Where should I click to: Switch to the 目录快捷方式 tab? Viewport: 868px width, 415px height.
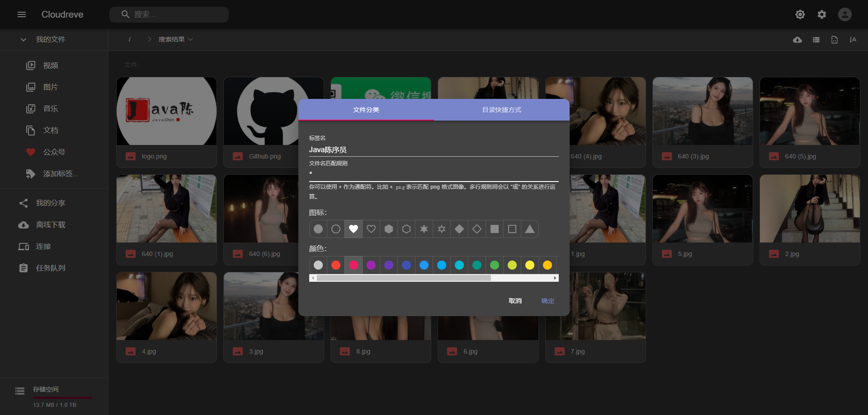501,110
